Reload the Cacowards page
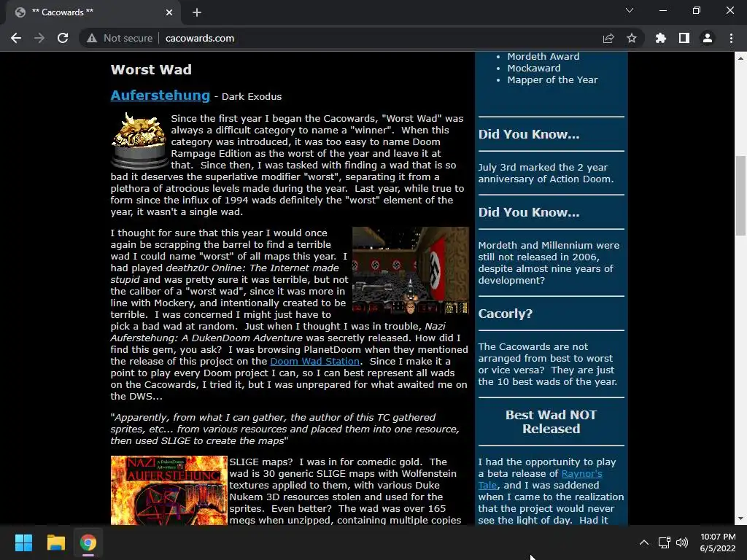 [63, 38]
